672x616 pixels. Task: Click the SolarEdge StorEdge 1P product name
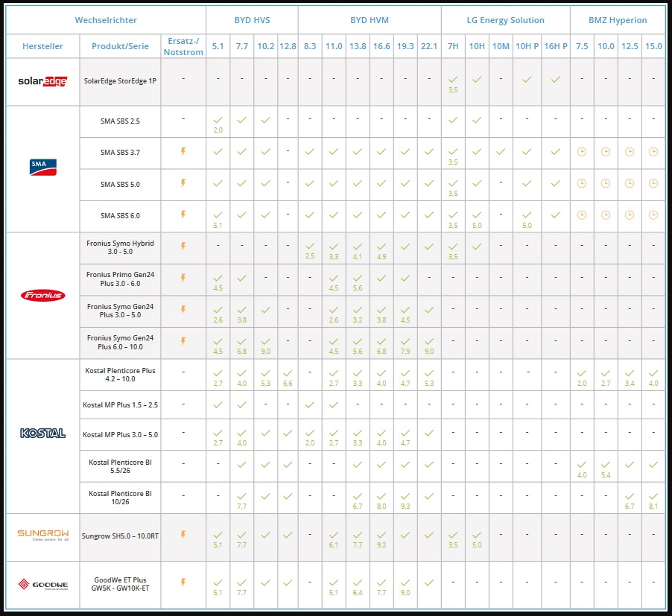coord(120,81)
